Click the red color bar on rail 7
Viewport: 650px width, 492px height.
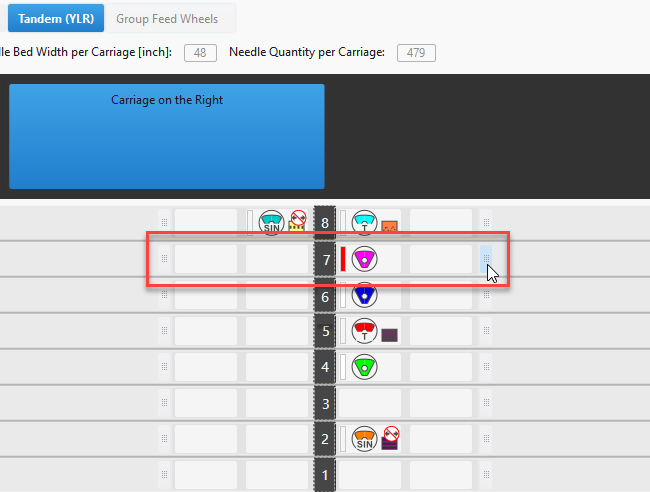click(x=343, y=259)
